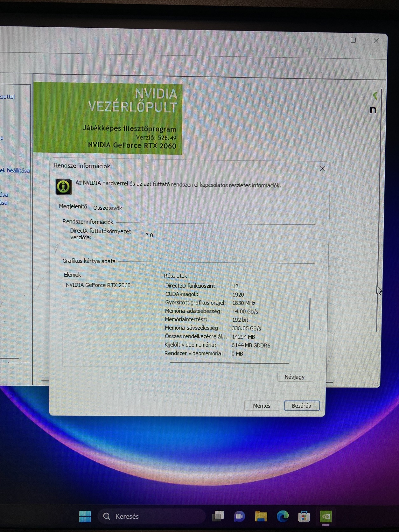Click the horizontal scrollbar under Részletek

[x=229, y=363]
